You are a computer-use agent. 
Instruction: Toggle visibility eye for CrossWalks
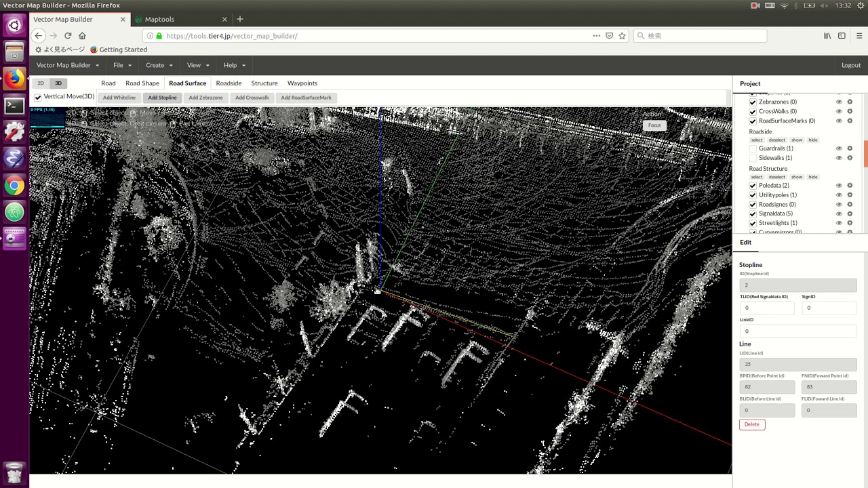839,111
